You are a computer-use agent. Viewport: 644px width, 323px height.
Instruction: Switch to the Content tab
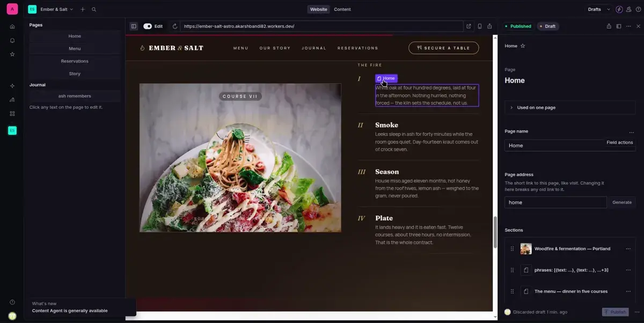pyautogui.click(x=342, y=9)
